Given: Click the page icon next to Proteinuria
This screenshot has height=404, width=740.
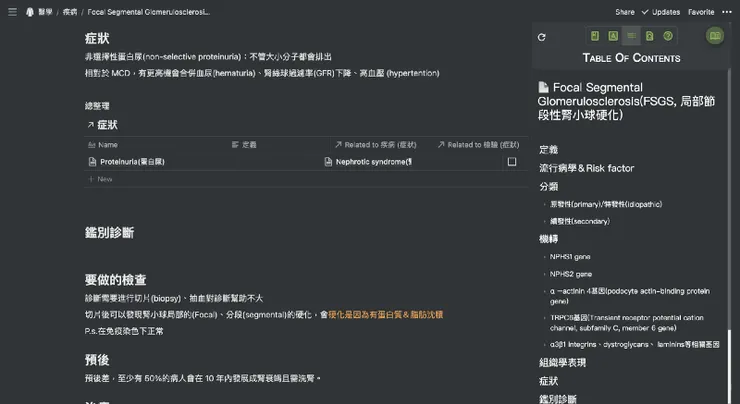Looking at the screenshot, I should (92, 162).
